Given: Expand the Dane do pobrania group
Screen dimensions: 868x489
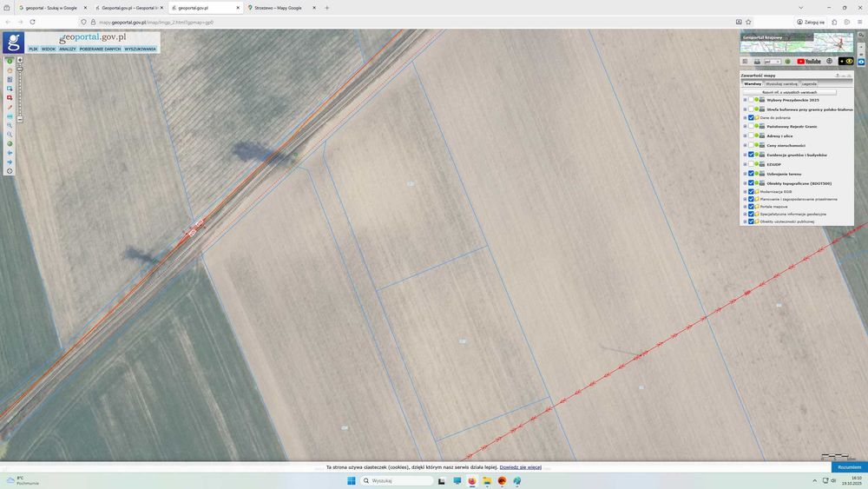Looking at the screenshot, I should click(x=745, y=118).
